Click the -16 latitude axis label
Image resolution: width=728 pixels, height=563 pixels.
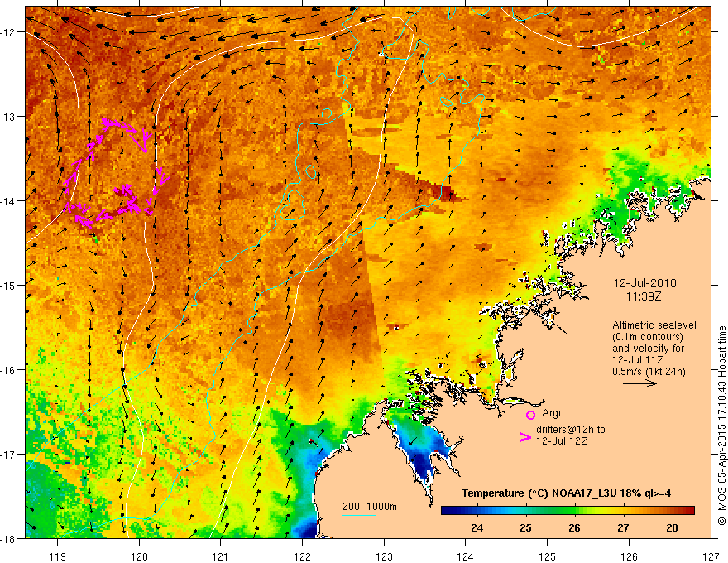pyautogui.click(x=8, y=370)
